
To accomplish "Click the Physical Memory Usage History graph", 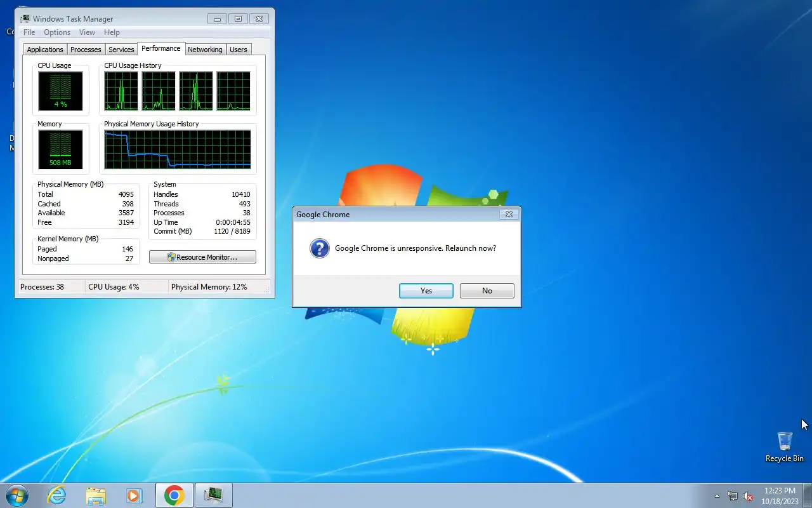I will click(178, 149).
